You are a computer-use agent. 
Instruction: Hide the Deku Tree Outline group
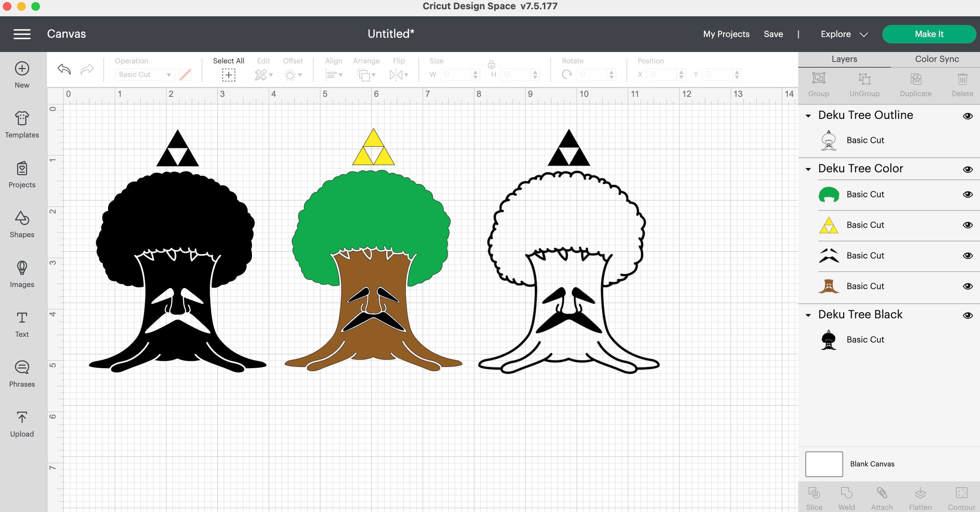(968, 116)
